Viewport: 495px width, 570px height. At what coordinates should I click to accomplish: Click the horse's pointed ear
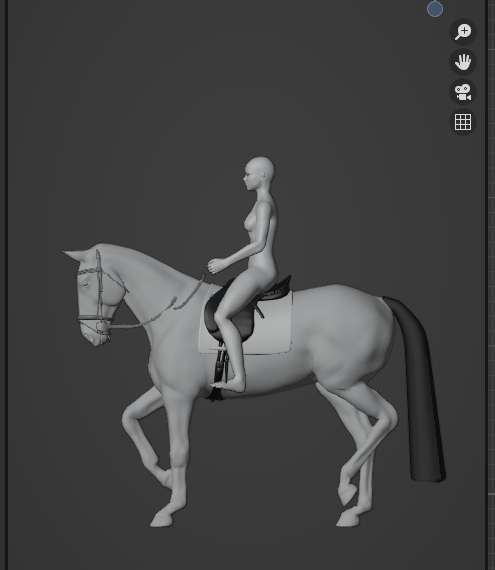(75, 255)
